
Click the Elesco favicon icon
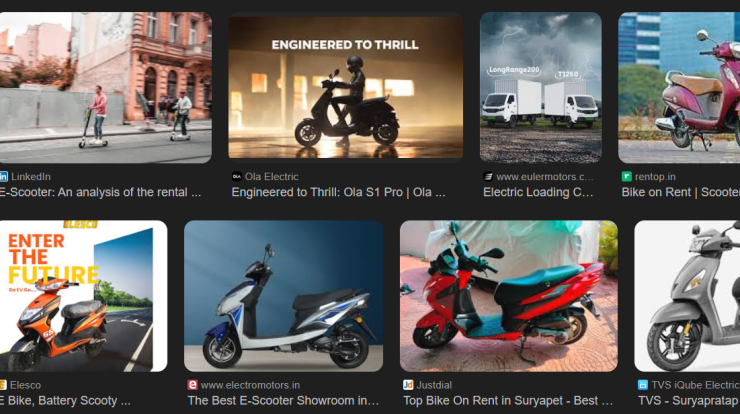point(3,385)
